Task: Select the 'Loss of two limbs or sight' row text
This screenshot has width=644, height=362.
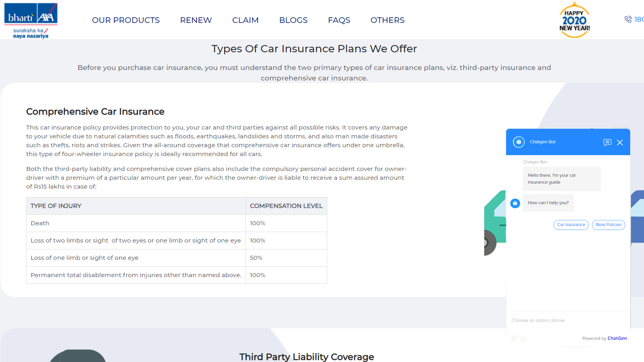Action: [136, 241]
